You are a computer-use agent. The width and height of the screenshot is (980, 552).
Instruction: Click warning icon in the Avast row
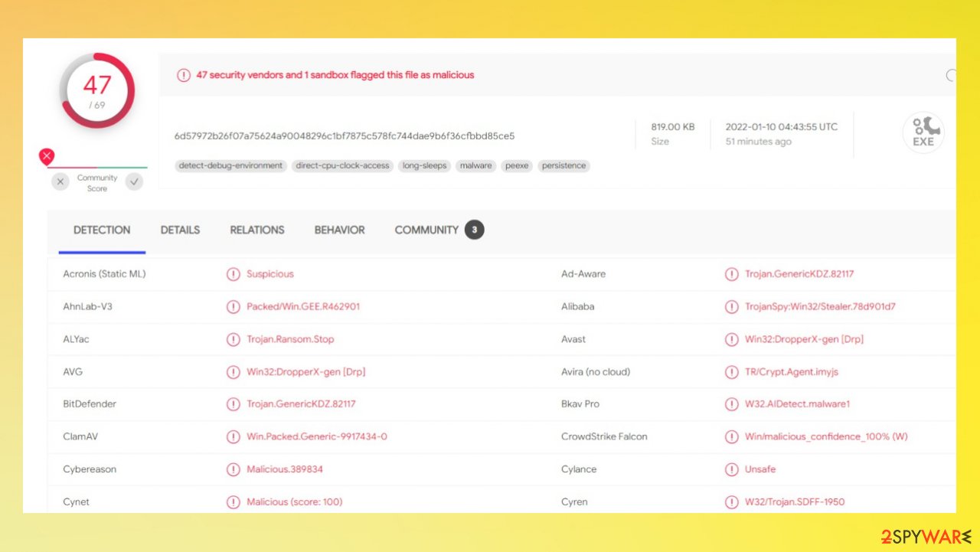tap(732, 339)
